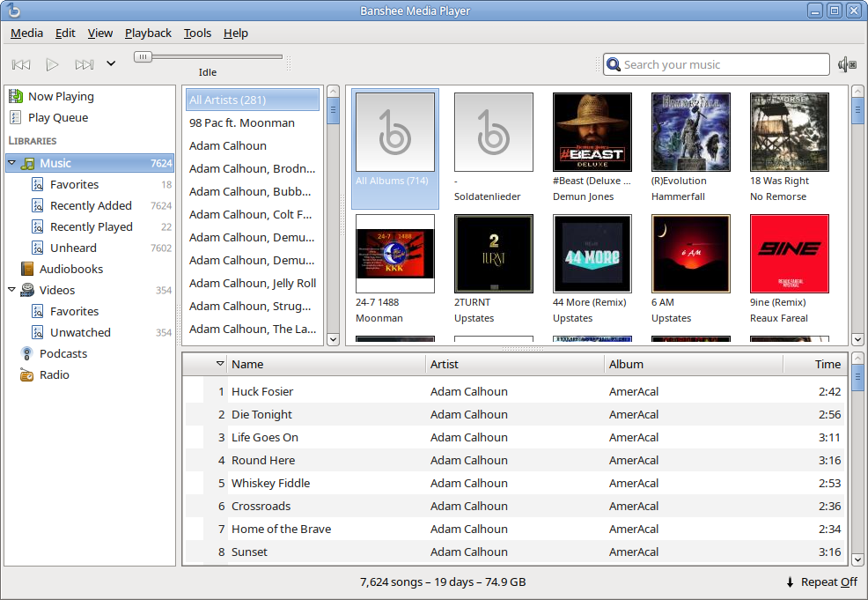Click the Unwatched playlist icon
Screen dimensions: 868x600
(x=38, y=332)
